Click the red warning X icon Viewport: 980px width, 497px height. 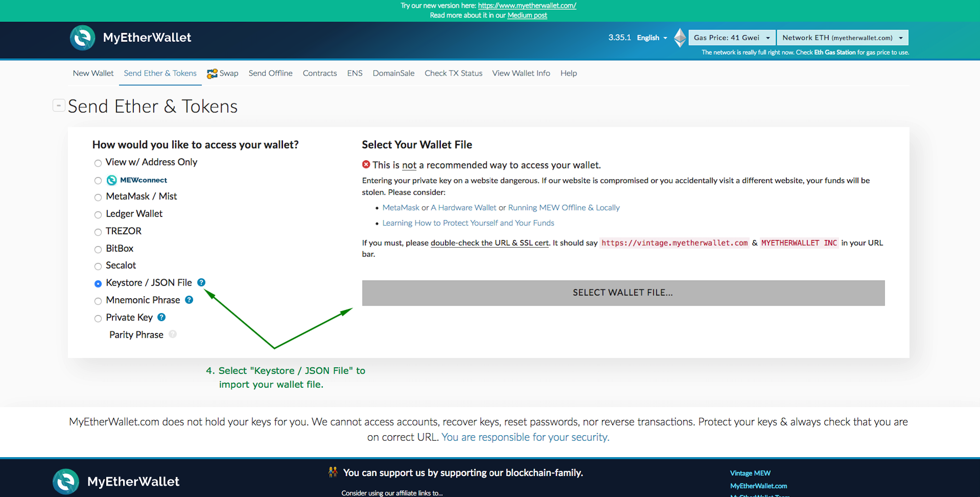tap(366, 164)
